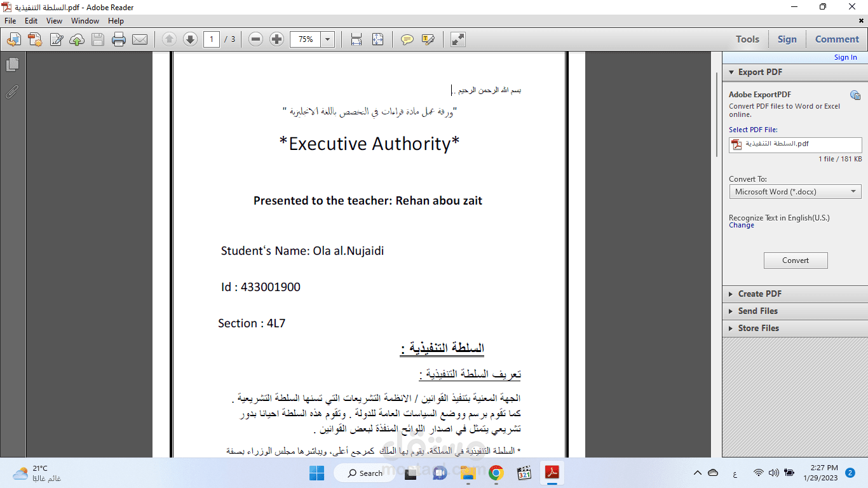The width and height of the screenshot is (868, 488).
Task: Click the Edit/sign document toolbar icon
Action: point(56,39)
